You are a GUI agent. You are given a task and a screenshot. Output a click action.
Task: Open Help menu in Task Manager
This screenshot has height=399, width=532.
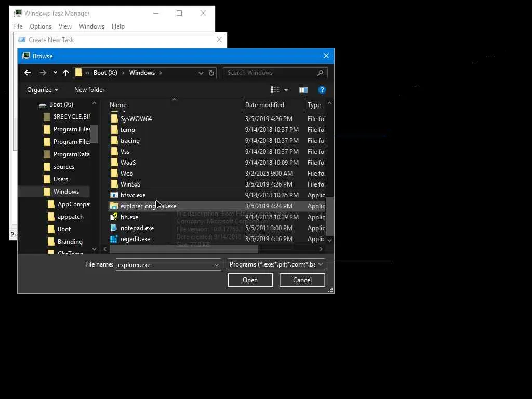click(118, 26)
